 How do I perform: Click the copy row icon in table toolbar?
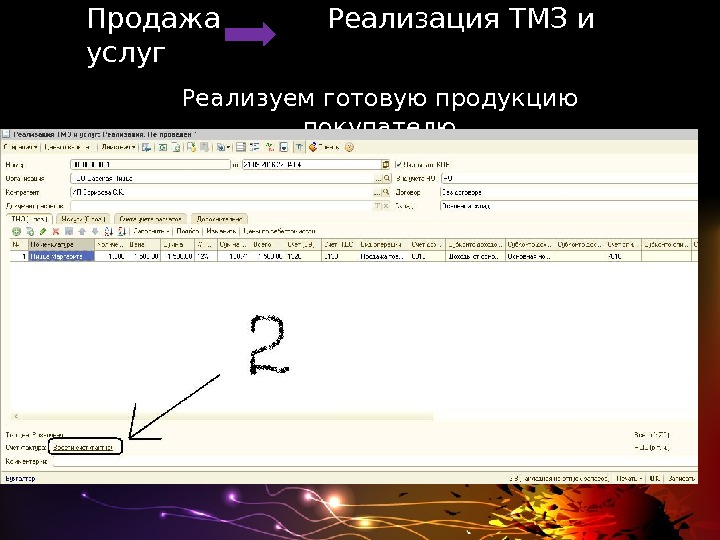click(x=30, y=231)
